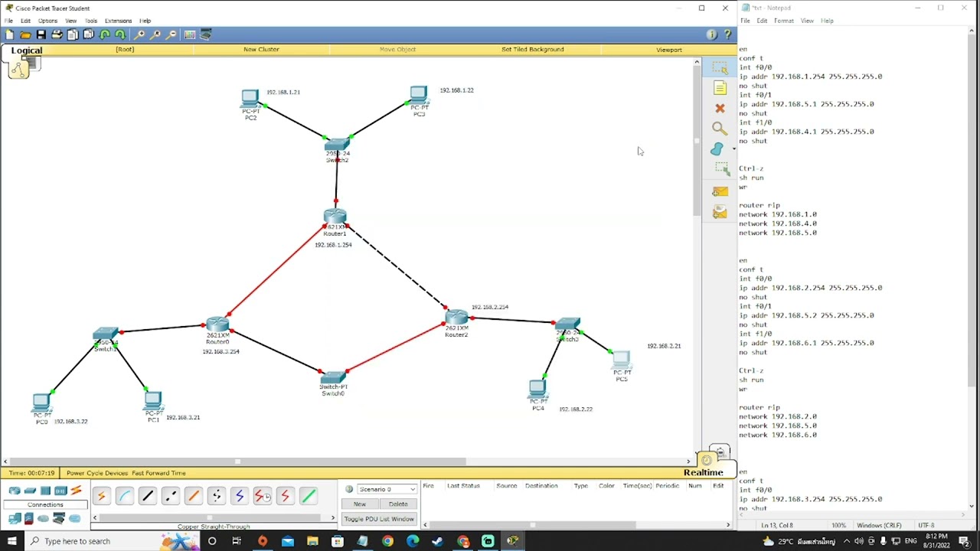Image resolution: width=980 pixels, height=551 pixels.
Task: Select Router2 device
Action: 456,318
